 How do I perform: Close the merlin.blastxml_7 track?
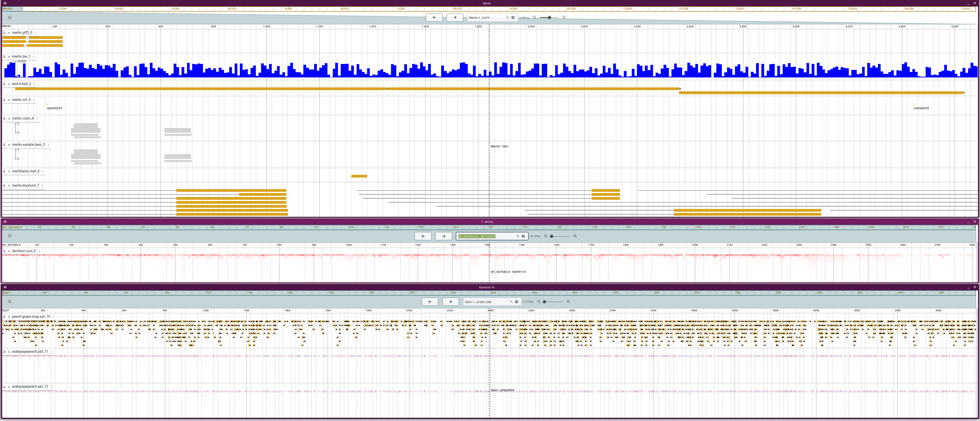(9, 186)
